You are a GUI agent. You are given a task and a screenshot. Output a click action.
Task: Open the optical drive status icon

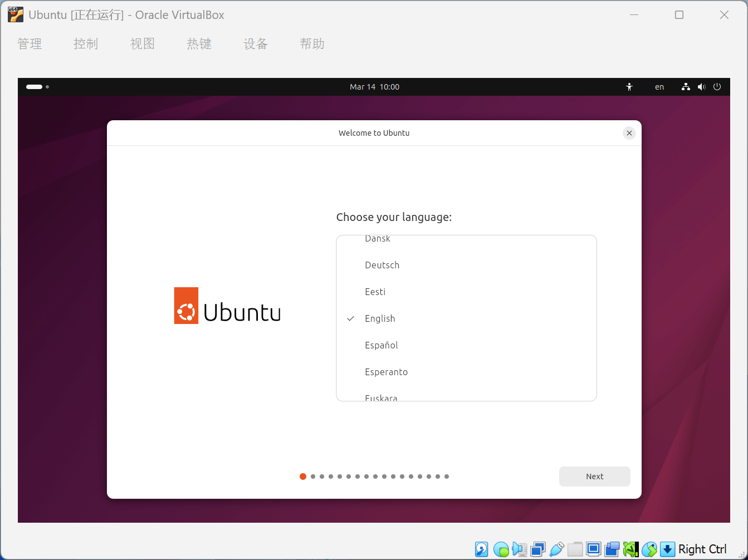[x=501, y=549]
